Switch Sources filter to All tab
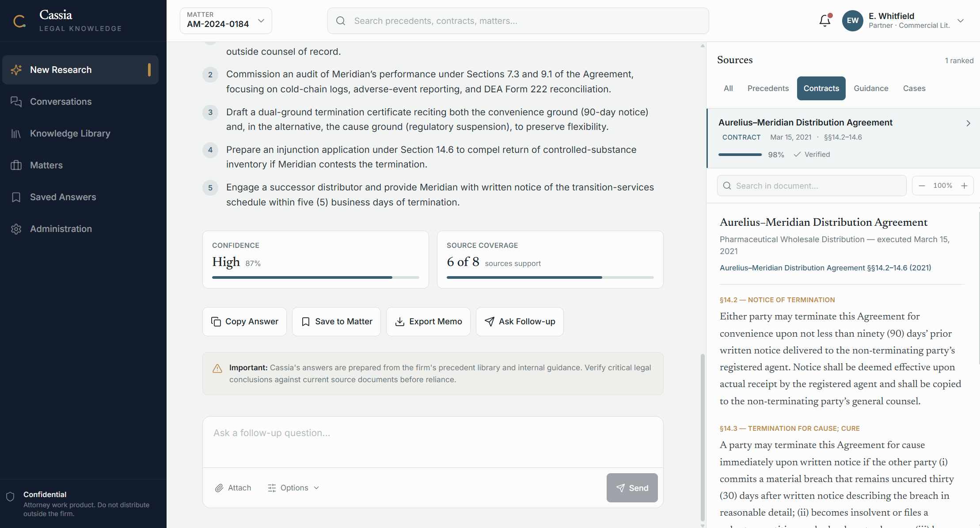980x528 pixels. [x=728, y=88]
